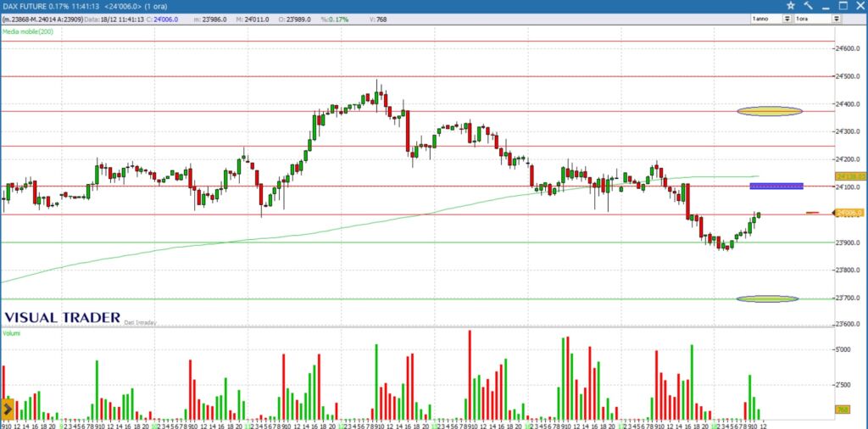The image size is (868, 429).
Task: Click the orange arrow button beside volume panel
Action: (x=7, y=409)
